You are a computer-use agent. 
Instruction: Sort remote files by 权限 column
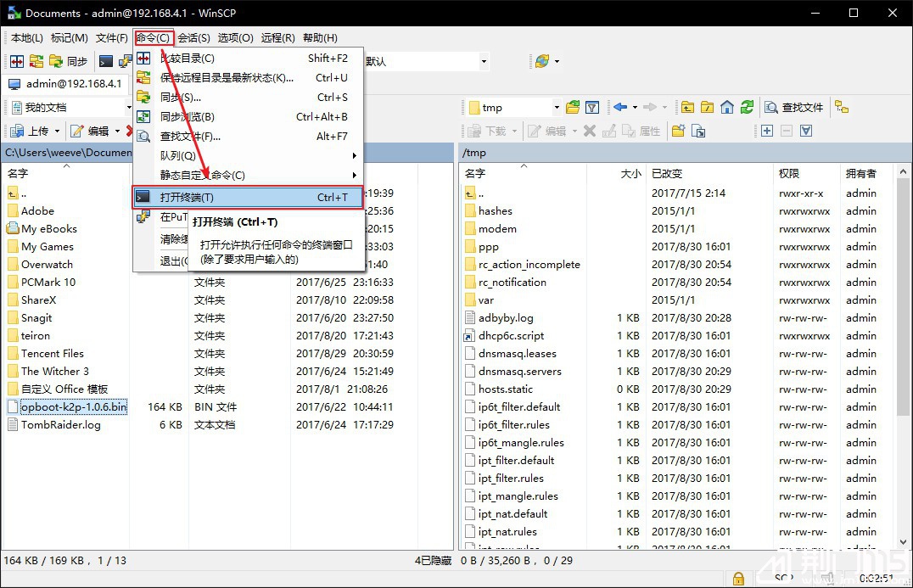coord(806,173)
